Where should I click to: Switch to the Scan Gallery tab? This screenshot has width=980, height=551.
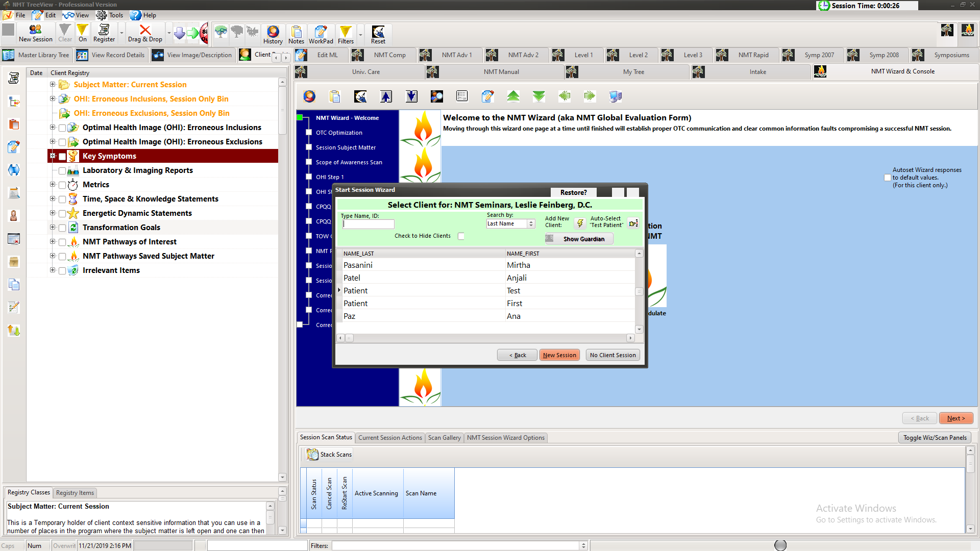444,438
